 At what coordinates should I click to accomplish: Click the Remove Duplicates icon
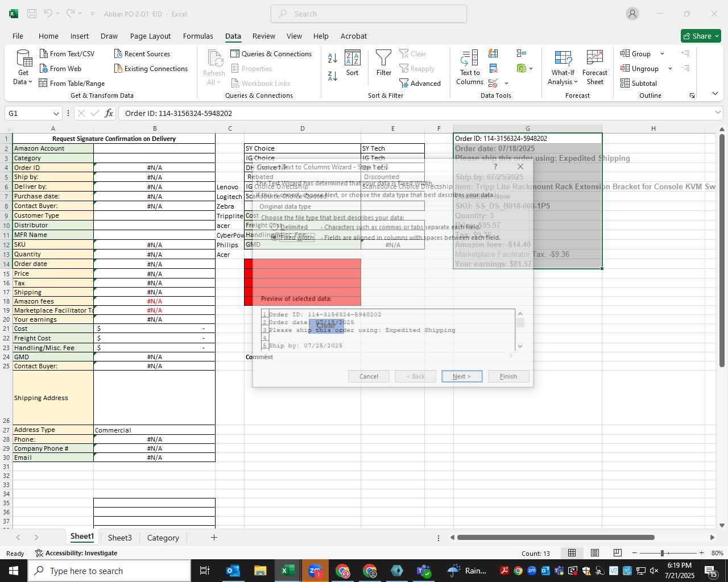(493, 68)
